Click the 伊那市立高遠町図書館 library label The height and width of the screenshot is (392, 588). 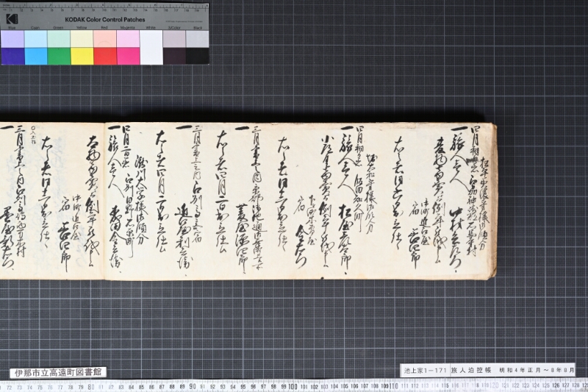tap(58, 372)
